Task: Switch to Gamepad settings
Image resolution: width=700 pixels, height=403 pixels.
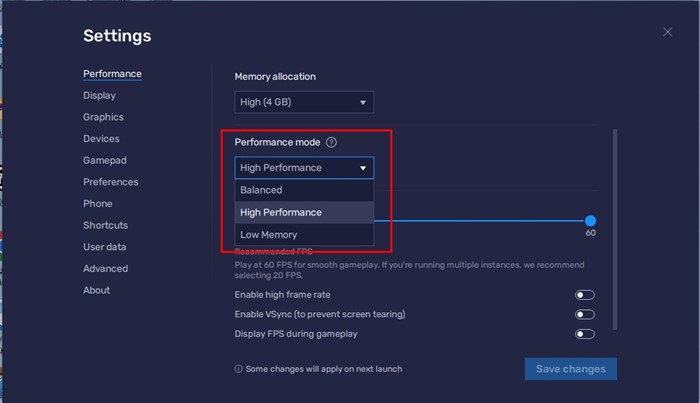Action: (x=104, y=160)
